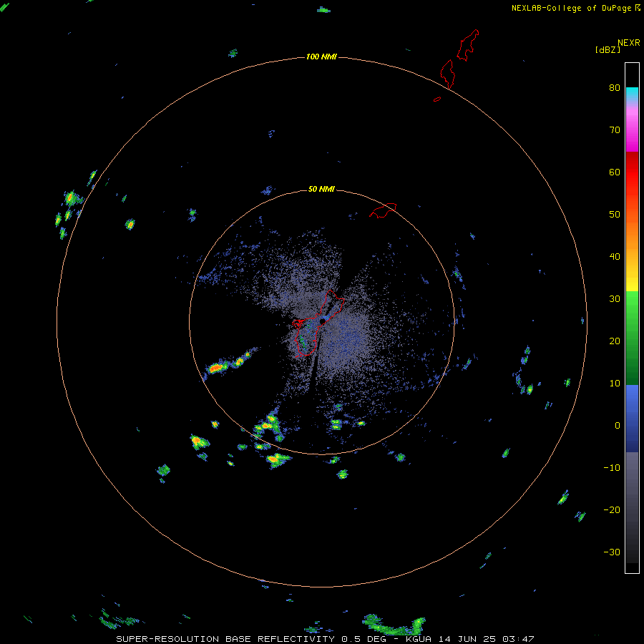Screen dimensions: 644x644
Task: Pick the blue segment of the dBZ color bar
Action: [x=632, y=419]
